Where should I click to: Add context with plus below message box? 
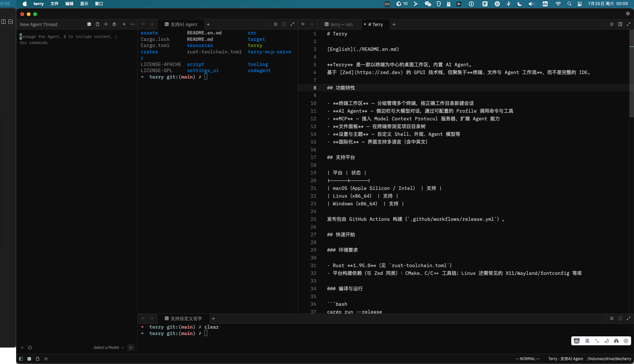point(22,348)
